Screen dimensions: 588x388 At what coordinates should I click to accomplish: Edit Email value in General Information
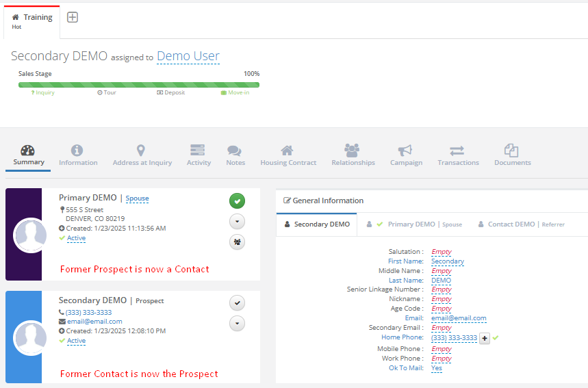click(459, 318)
